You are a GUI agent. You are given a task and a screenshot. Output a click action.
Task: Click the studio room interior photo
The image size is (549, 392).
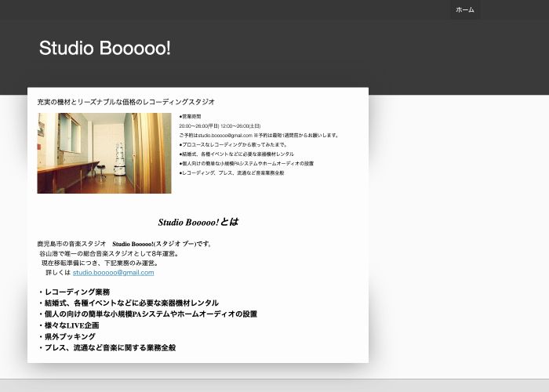104,153
